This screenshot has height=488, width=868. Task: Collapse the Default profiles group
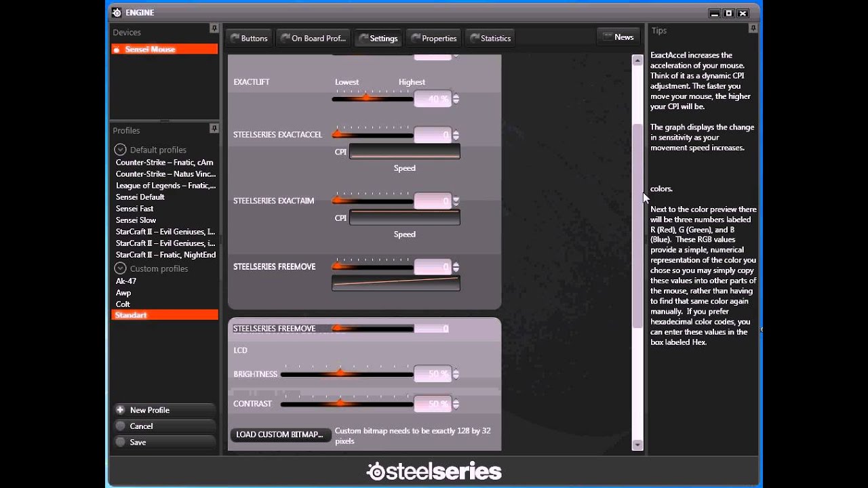[x=120, y=150]
